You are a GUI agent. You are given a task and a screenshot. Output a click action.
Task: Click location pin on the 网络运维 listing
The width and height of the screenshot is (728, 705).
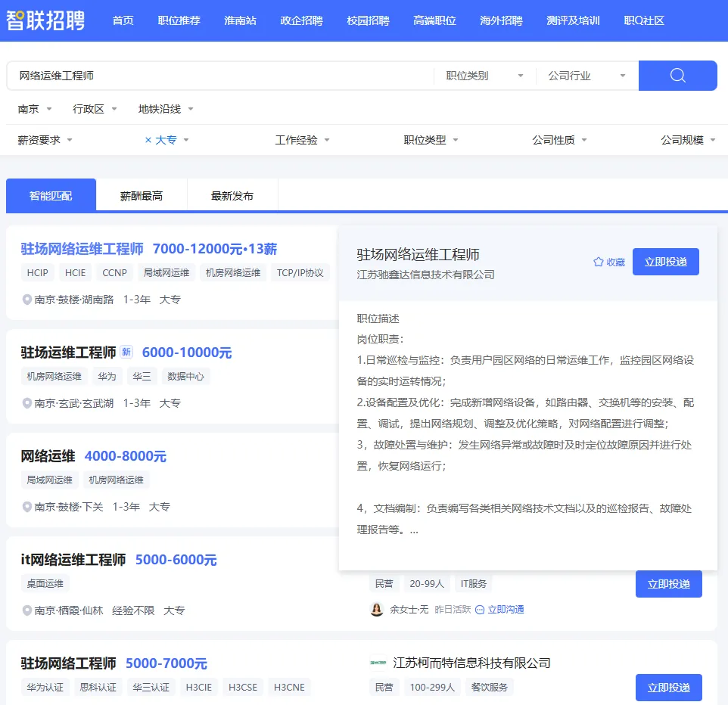(x=26, y=507)
